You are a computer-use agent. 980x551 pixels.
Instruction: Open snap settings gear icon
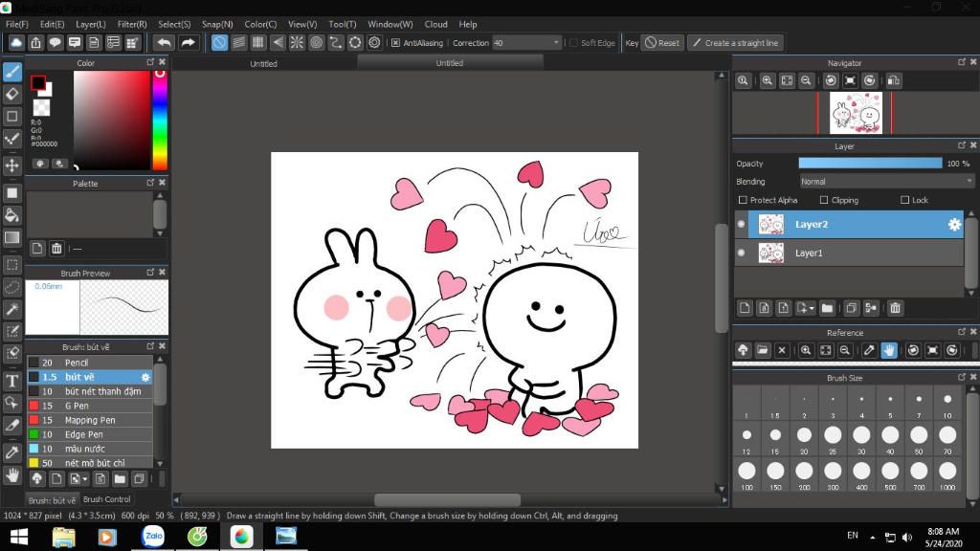(x=374, y=42)
